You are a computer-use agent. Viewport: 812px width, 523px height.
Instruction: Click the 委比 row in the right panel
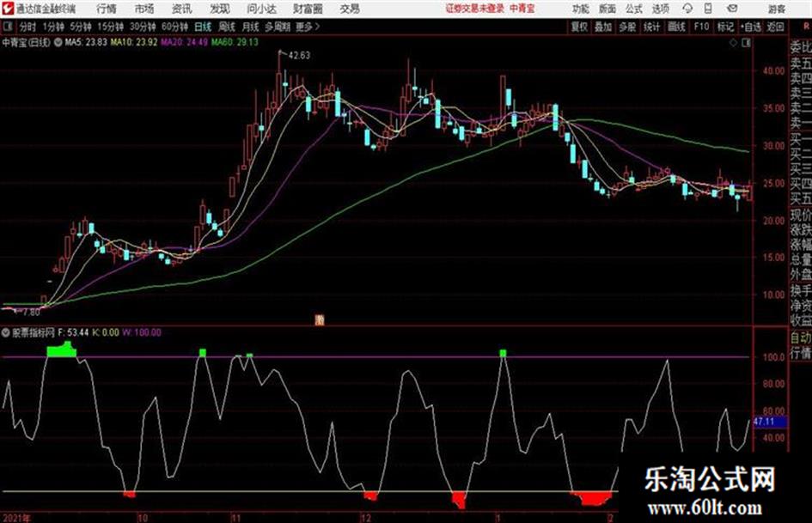[801, 47]
